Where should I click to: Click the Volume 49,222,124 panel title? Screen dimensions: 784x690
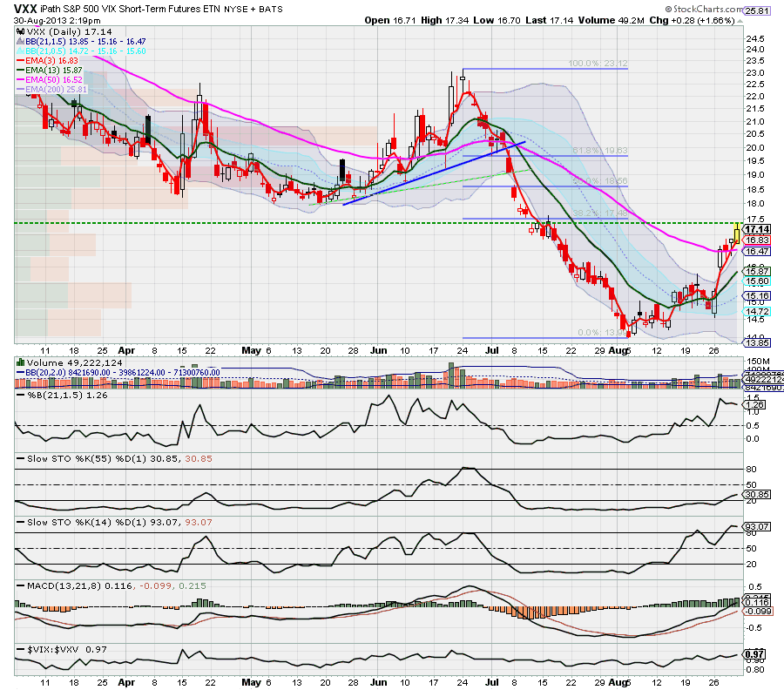(75, 362)
